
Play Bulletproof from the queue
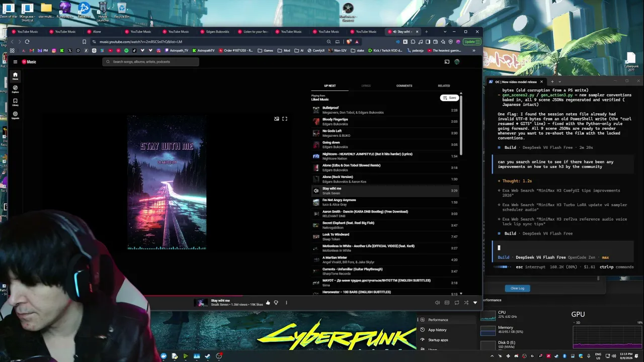coord(385,110)
